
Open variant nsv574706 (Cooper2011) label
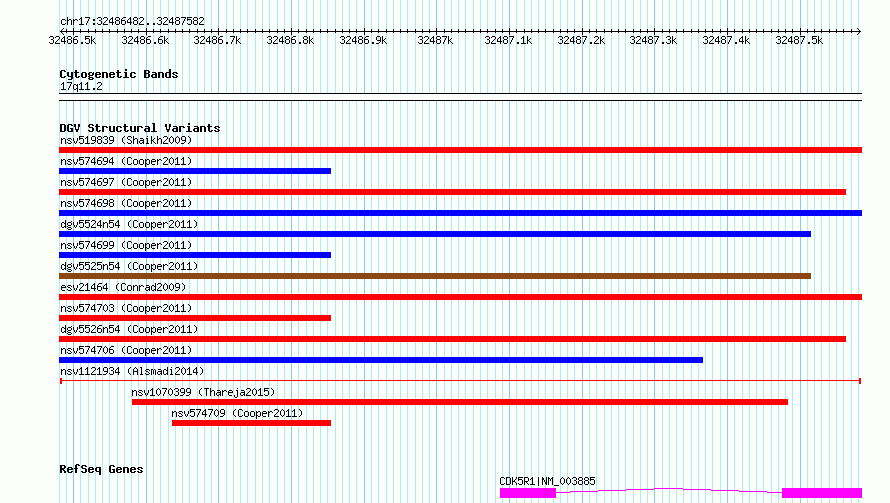tap(126, 350)
